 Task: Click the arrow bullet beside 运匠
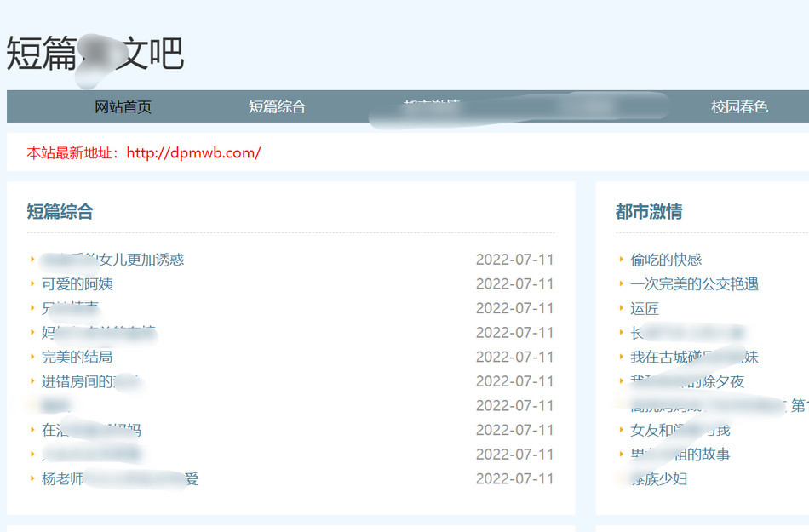coord(621,308)
